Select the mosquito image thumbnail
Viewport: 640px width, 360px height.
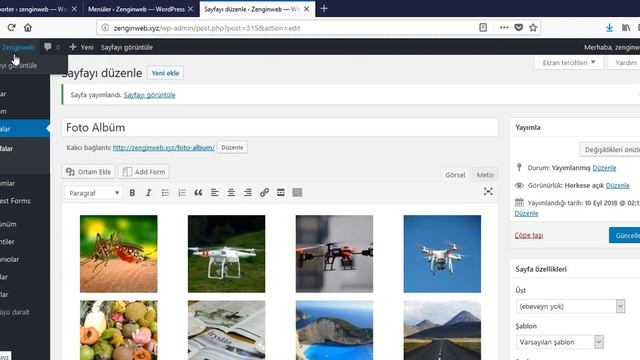click(x=118, y=253)
